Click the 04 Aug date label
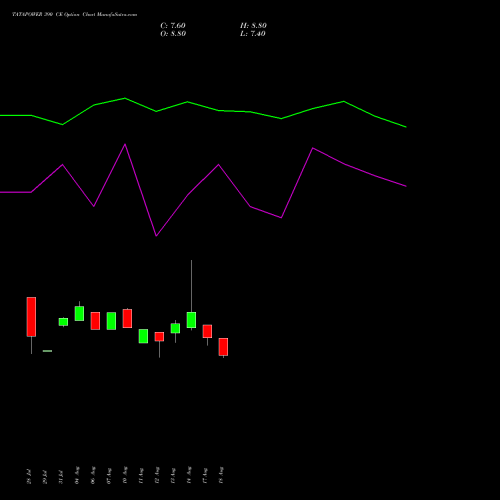Screen dimensions: 500x500 [77, 475]
